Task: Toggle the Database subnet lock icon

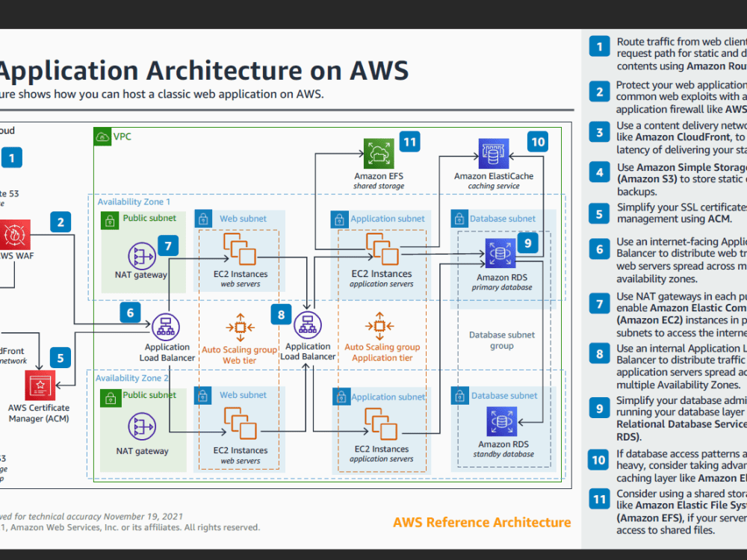Action: [x=459, y=218]
